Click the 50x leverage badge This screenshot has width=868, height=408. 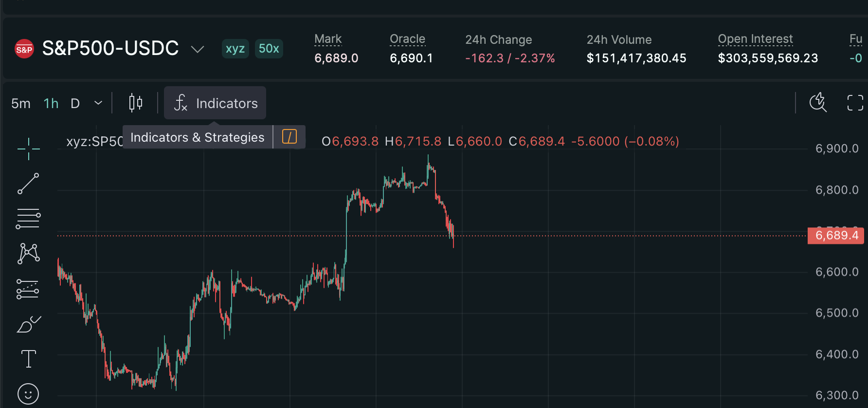click(x=269, y=49)
